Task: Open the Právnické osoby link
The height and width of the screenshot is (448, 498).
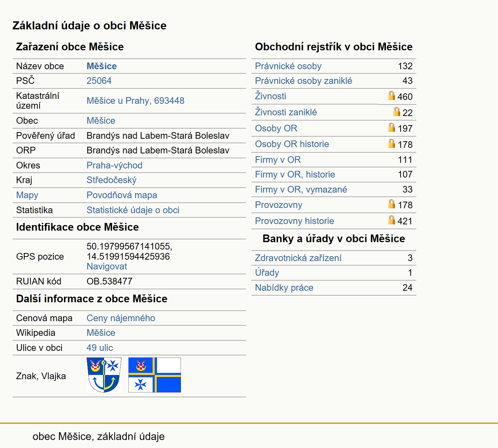Action: [x=288, y=66]
